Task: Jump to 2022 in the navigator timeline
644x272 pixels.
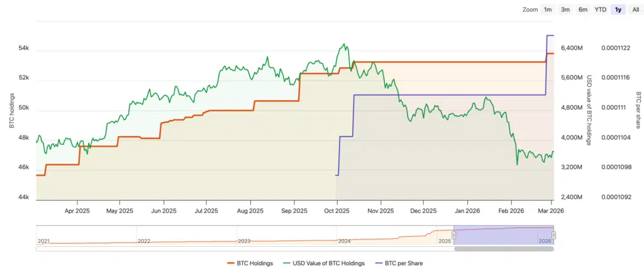Action: 144,241
